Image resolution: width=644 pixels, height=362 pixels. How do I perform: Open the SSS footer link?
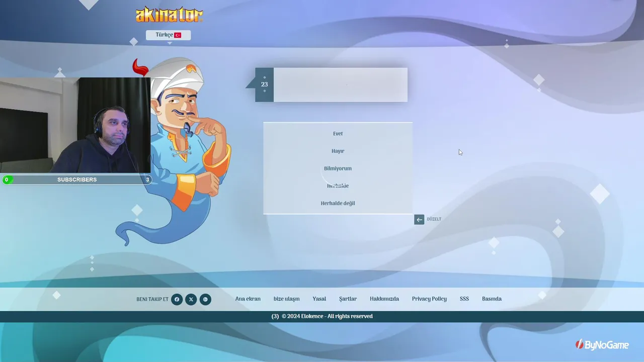(x=464, y=299)
